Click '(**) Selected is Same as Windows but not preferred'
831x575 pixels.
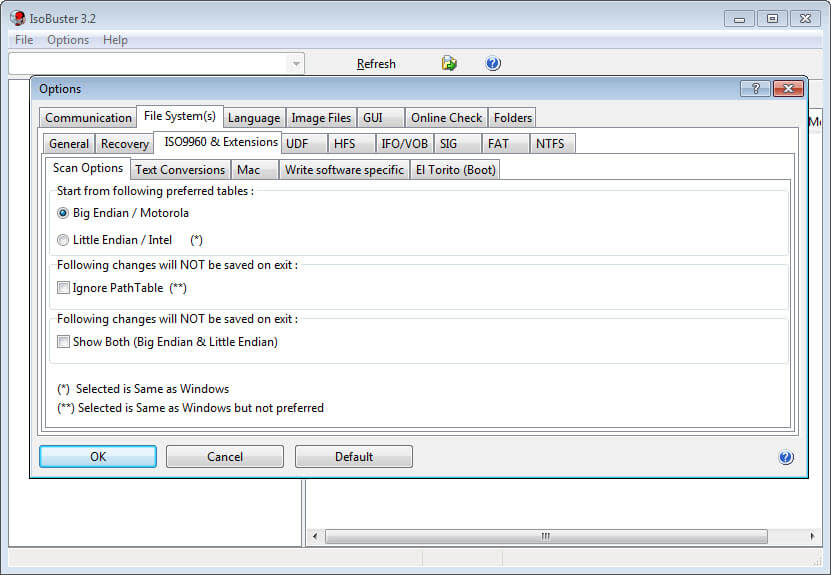pos(190,408)
